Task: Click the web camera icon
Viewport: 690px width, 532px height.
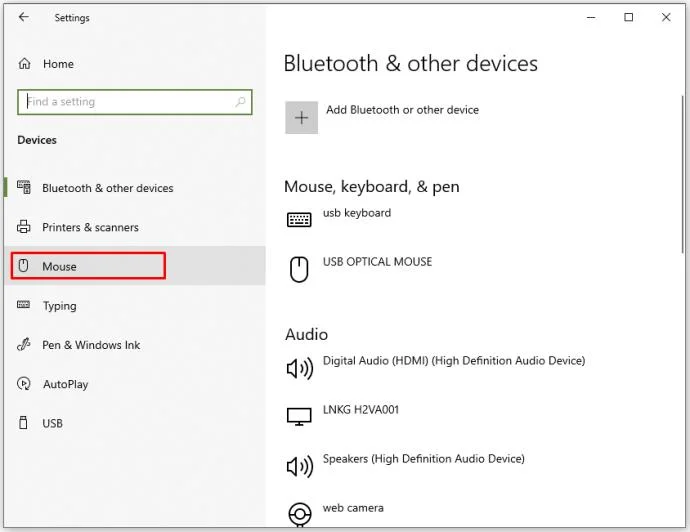Action: pyautogui.click(x=299, y=514)
